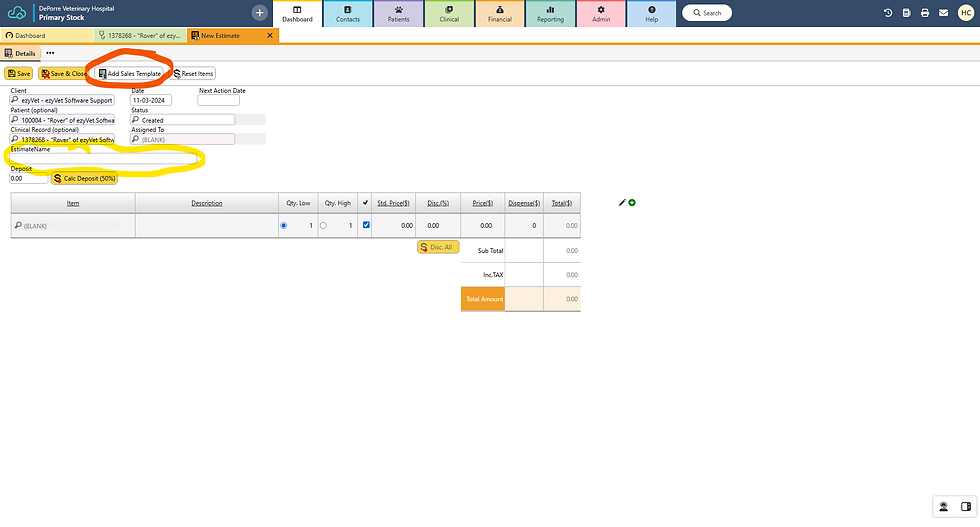Open the history clock icon in header
This screenshot has width=980, height=527.
(x=888, y=13)
